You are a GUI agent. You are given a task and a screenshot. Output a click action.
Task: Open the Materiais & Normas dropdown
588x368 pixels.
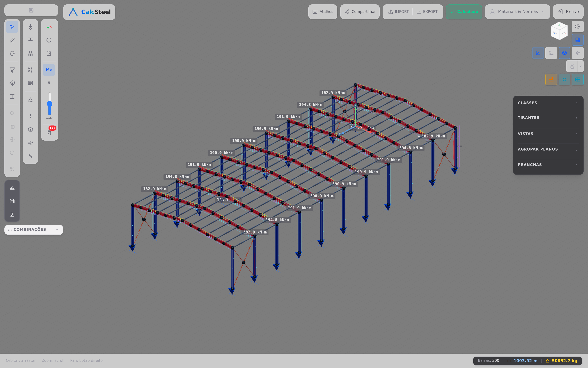pyautogui.click(x=518, y=12)
